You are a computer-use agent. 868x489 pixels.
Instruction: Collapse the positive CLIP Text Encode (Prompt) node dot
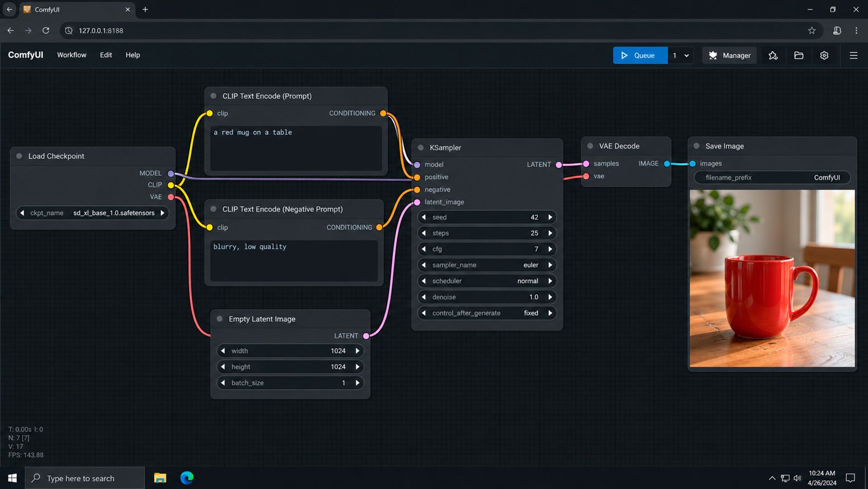coord(213,96)
